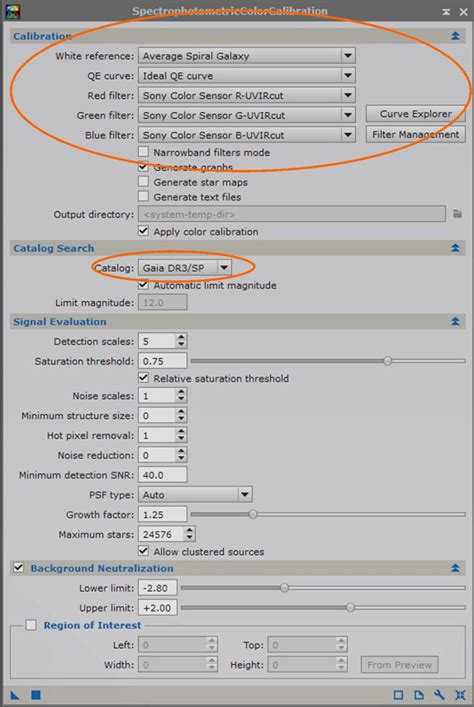Image resolution: width=474 pixels, height=707 pixels.
Task: Click the Hot pixel removal value field
Action: pyautogui.click(x=157, y=436)
